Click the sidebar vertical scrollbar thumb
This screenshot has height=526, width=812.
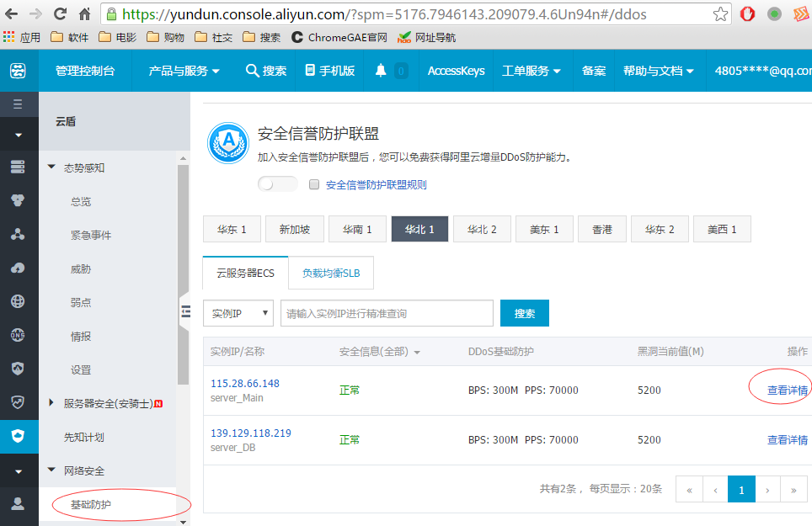point(183,274)
